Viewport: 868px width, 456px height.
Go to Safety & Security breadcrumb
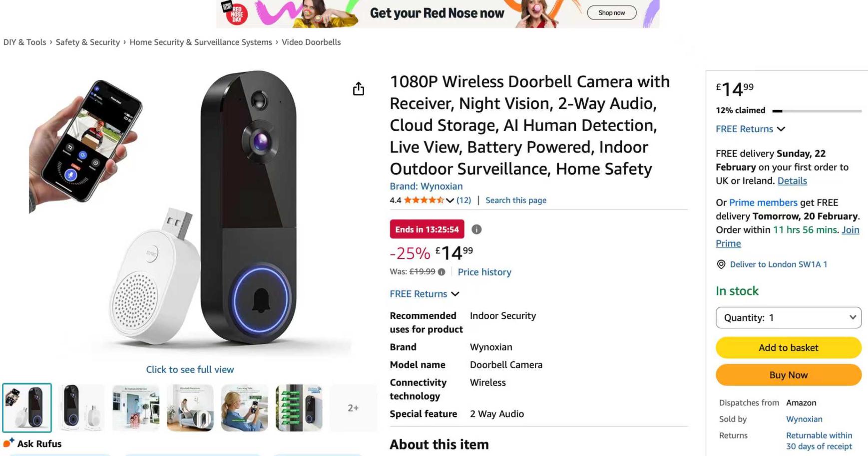[x=87, y=42]
